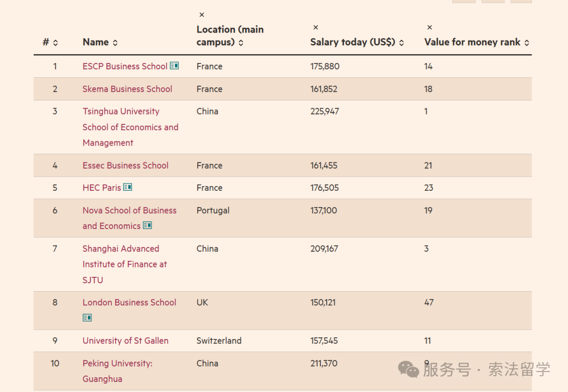Click value rank 21 in Essec row
568x392 pixels.
428,166
